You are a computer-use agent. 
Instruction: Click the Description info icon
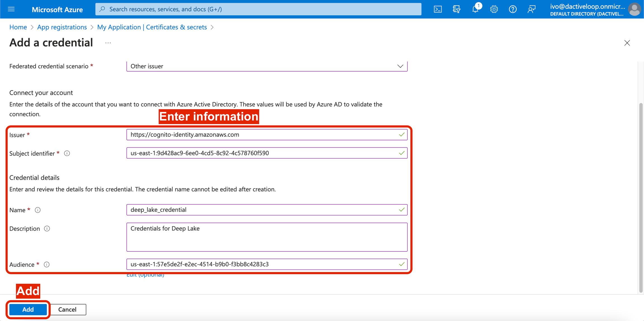click(x=47, y=229)
